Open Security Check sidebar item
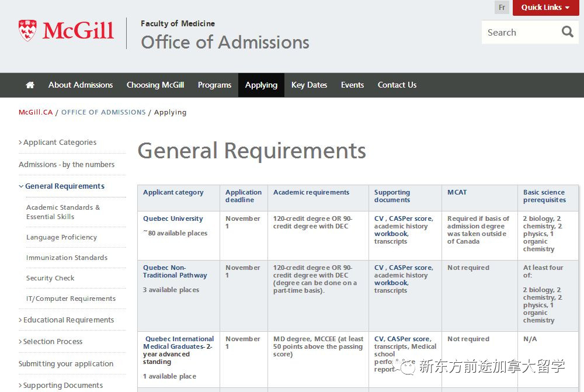 pos(50,278)
